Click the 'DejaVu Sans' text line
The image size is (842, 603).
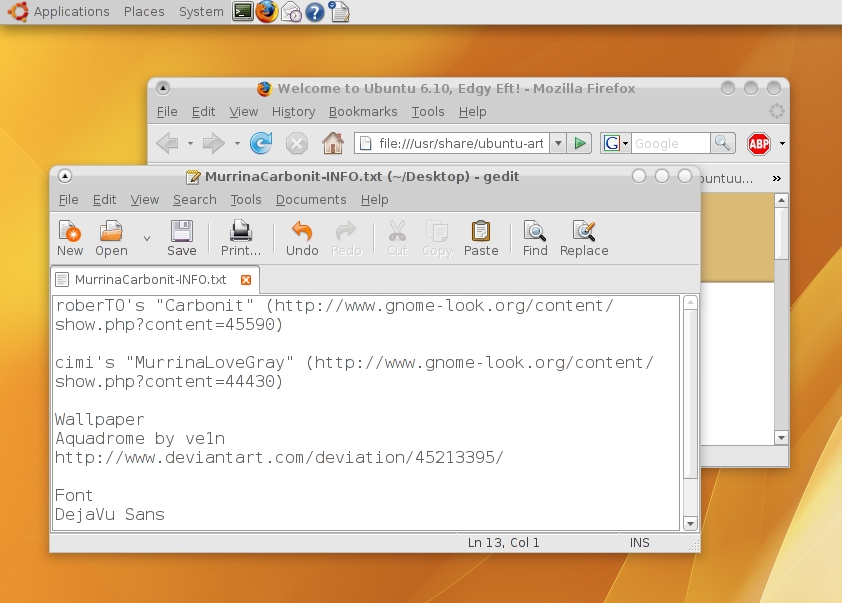click(x=110, y=514)
